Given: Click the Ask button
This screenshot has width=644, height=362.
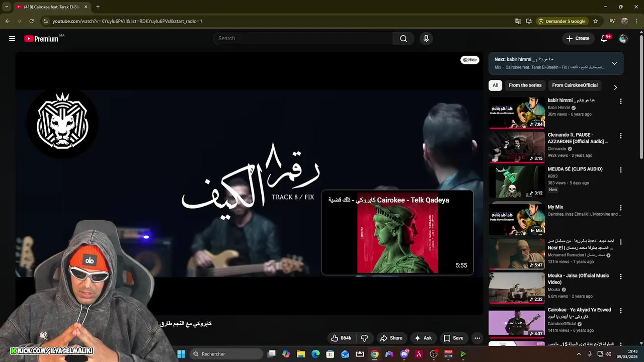Looking at the screenshot, I should [x=423, y=338].
